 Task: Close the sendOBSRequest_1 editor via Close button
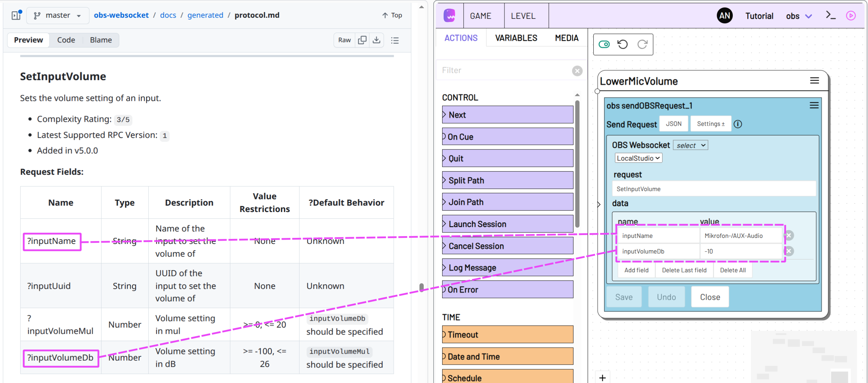click(709, 297)
